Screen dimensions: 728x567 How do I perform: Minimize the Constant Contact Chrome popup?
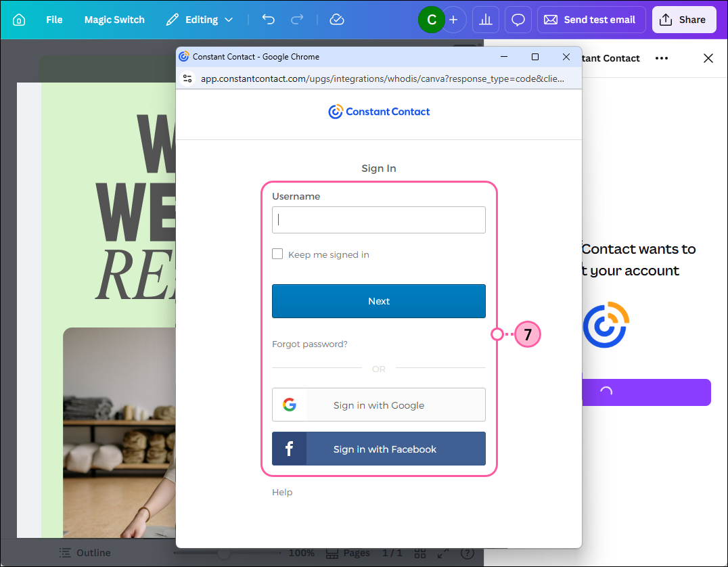(504, 57)
